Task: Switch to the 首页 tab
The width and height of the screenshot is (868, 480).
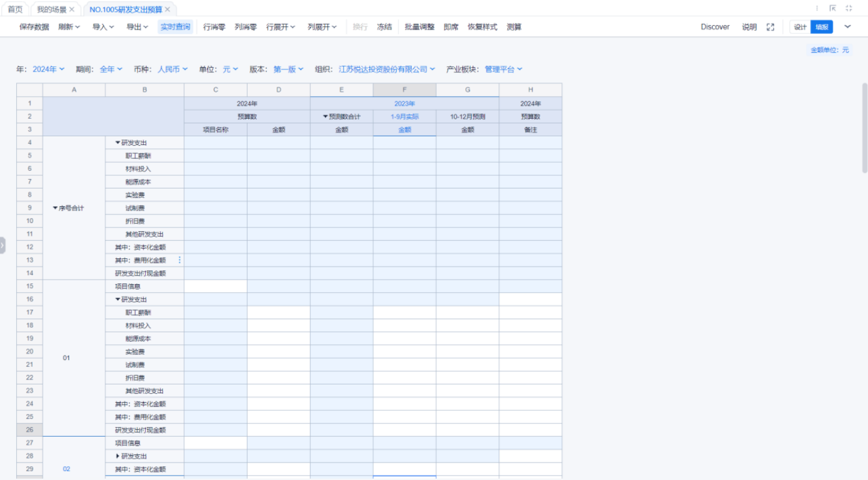Action: pyautogui.click(x=14, y=9)
